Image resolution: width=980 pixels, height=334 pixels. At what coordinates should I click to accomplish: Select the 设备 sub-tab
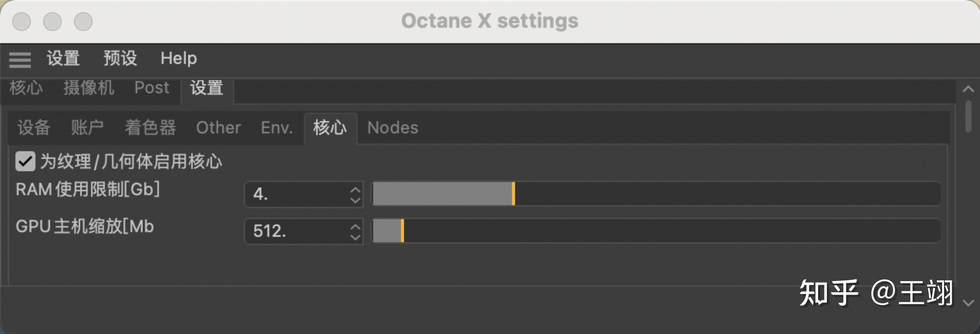click(x=34, y=128)
